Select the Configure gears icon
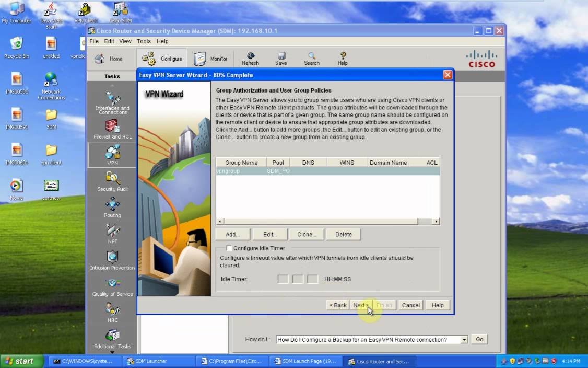This screenshot has width=588, height=368. (x=149, y=59)
